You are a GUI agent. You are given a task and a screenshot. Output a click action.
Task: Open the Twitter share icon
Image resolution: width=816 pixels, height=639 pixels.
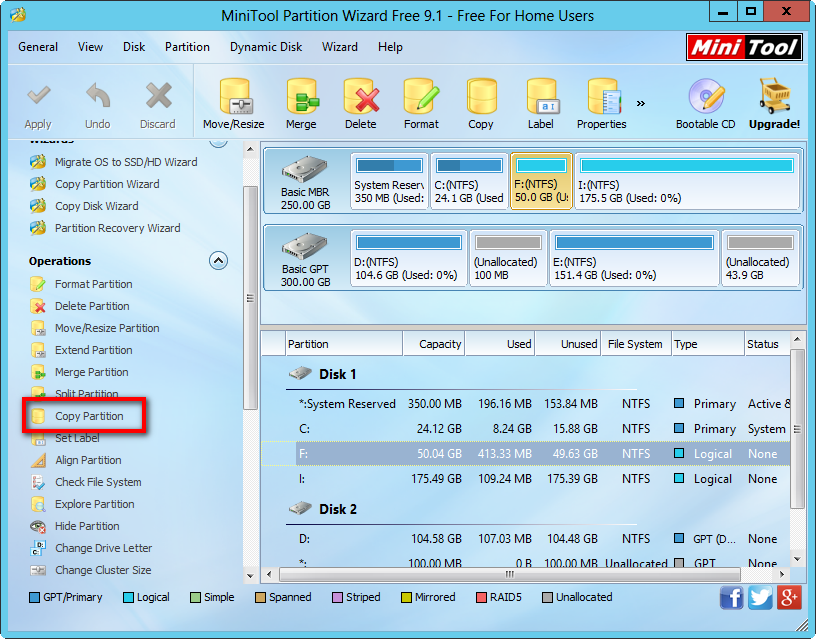click(760, 597)
